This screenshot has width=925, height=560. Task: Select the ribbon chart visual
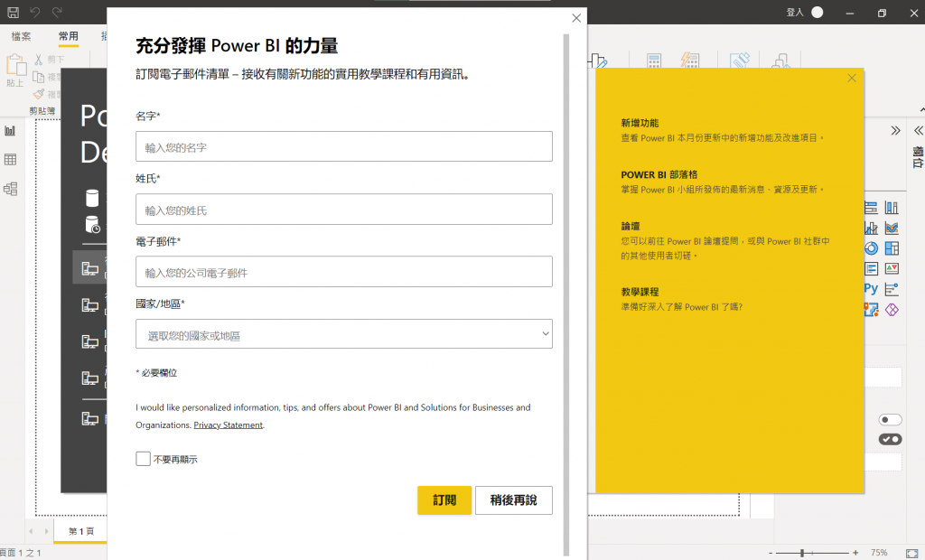point(892,228)
